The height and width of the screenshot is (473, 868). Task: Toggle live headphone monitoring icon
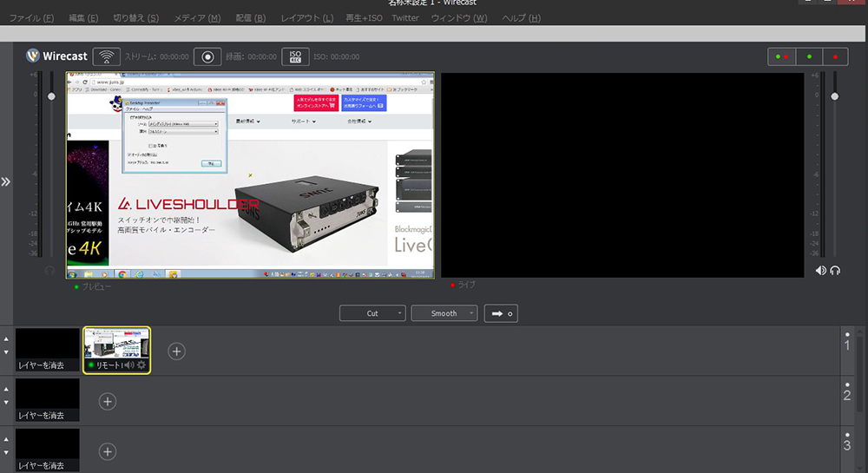click(x=835, y=271)
